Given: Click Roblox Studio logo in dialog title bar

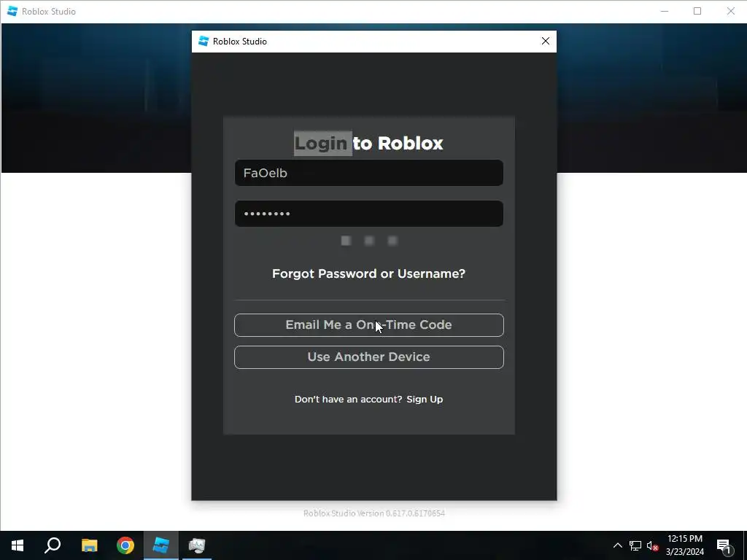Looking at the screenshot, I should pos(204,42).
